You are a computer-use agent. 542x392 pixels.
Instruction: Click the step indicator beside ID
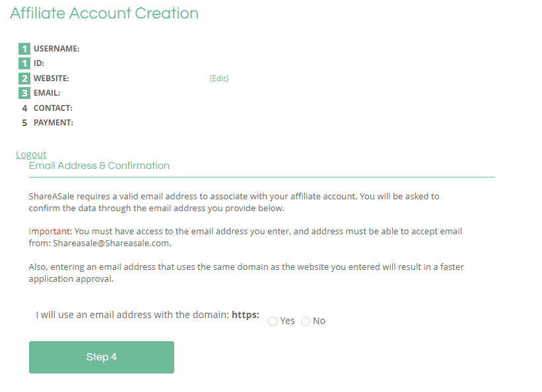click(24, 63)
